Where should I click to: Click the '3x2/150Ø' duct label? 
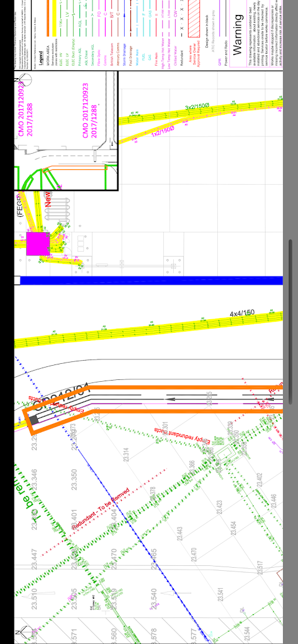[x=197, y=107]
